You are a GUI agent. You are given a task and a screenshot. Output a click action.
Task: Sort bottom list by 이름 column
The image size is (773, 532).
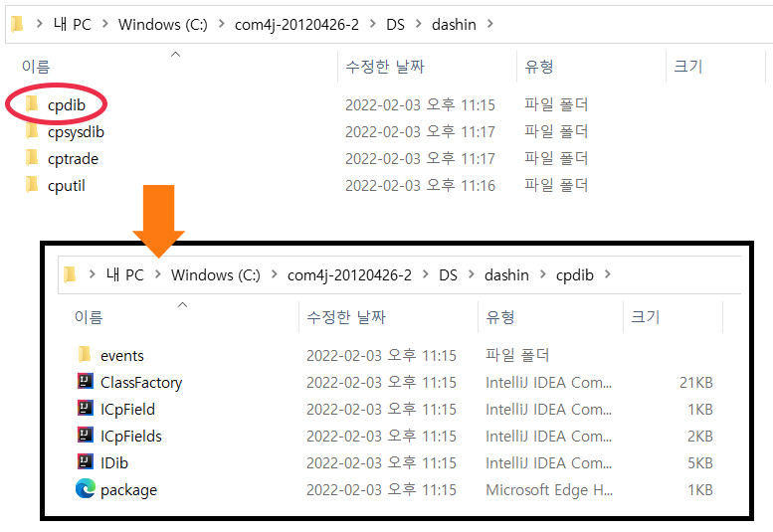tap(89, 317)
